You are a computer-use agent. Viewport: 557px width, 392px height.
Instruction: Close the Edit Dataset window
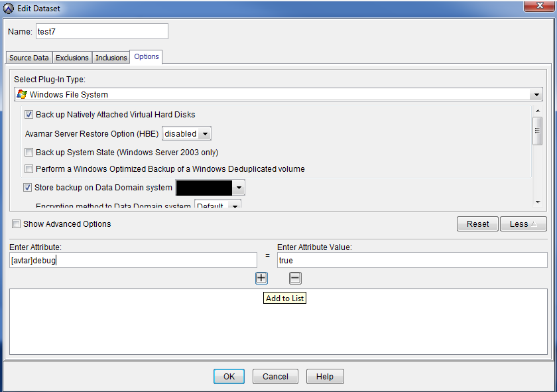(x=539, y=6)
